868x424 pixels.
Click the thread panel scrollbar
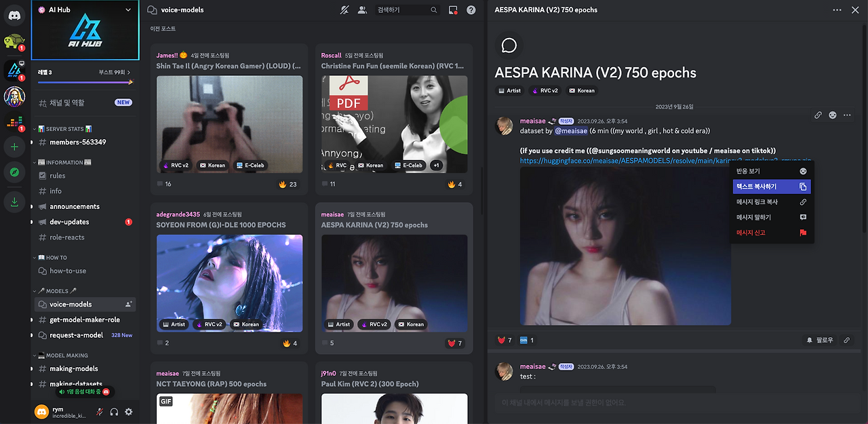864,129
